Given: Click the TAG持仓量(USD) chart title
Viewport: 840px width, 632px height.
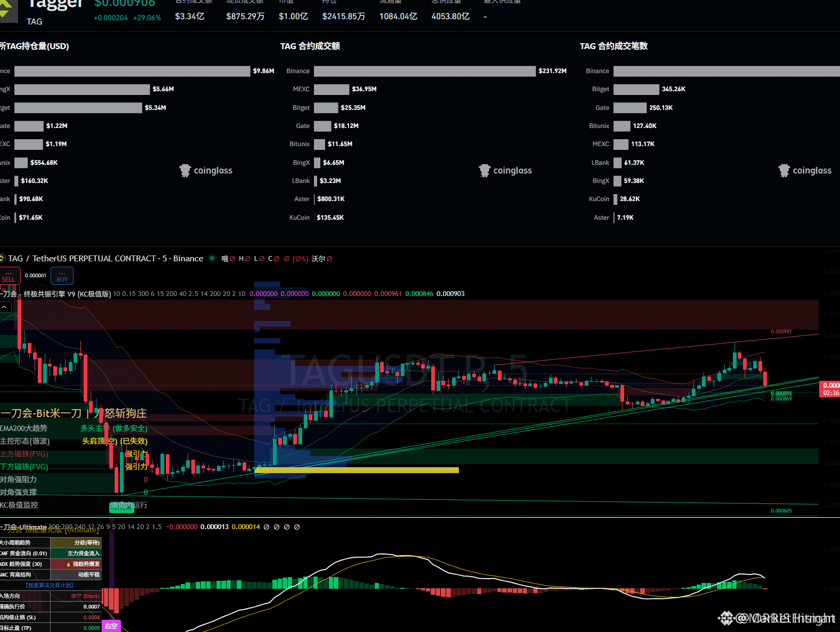Looking at the screenshot, I should coord(35,46).
